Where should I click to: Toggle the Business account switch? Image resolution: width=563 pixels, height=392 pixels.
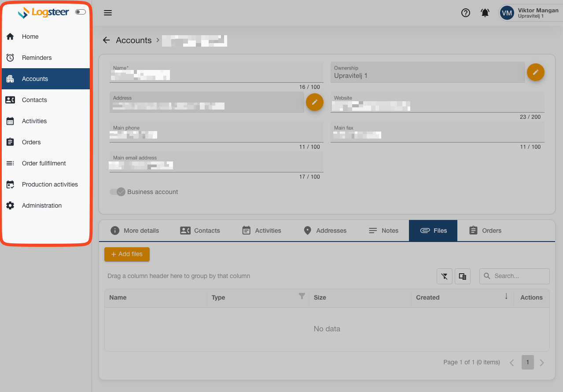118,192
